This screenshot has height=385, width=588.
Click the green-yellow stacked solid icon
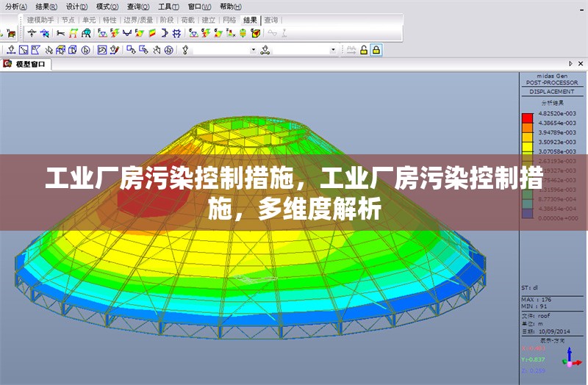click(x=243, y=33)
